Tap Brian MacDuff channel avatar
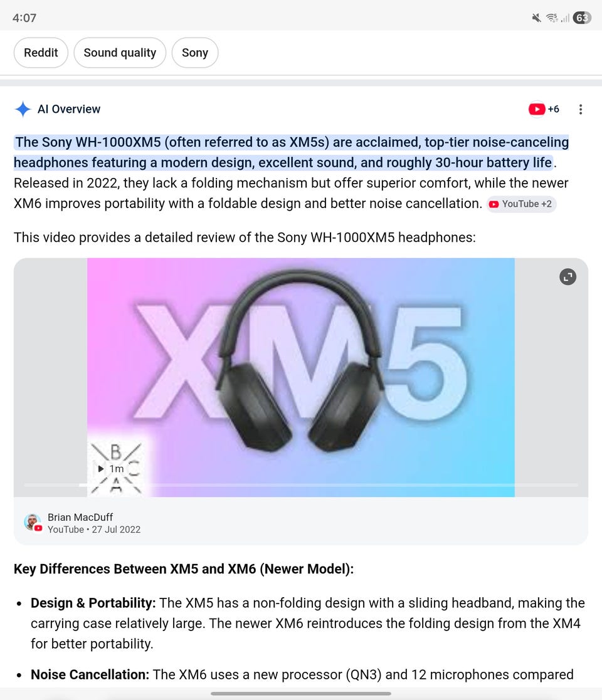This screenshot has height=700, width=602. (33, 522)
